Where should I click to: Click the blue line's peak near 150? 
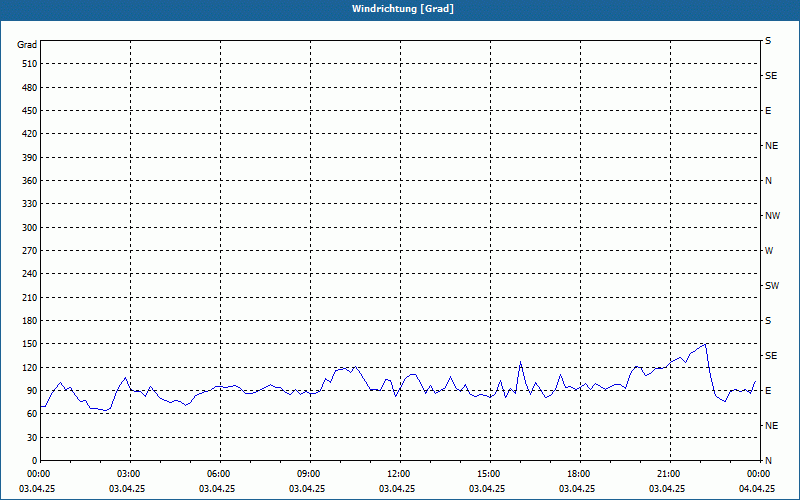[705, 344]
